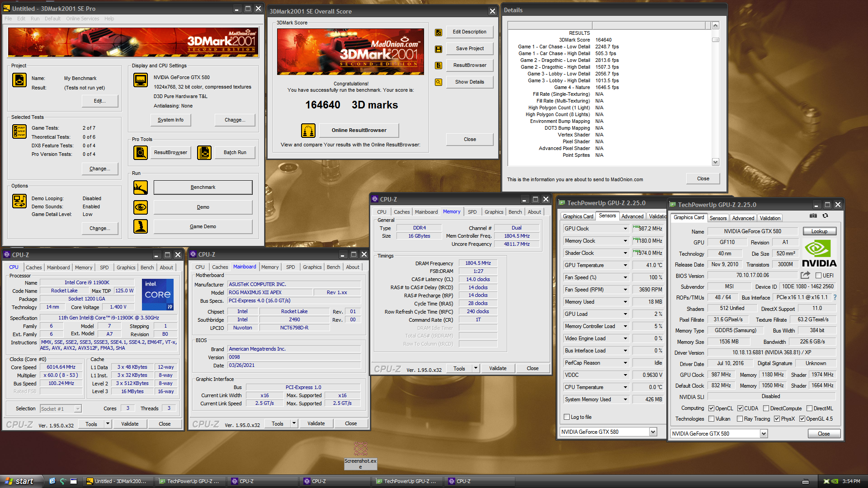868x488 pixels.
Task: Open the Socket #1 selection dropdown in CPU-Z
Action: point(78,409)
